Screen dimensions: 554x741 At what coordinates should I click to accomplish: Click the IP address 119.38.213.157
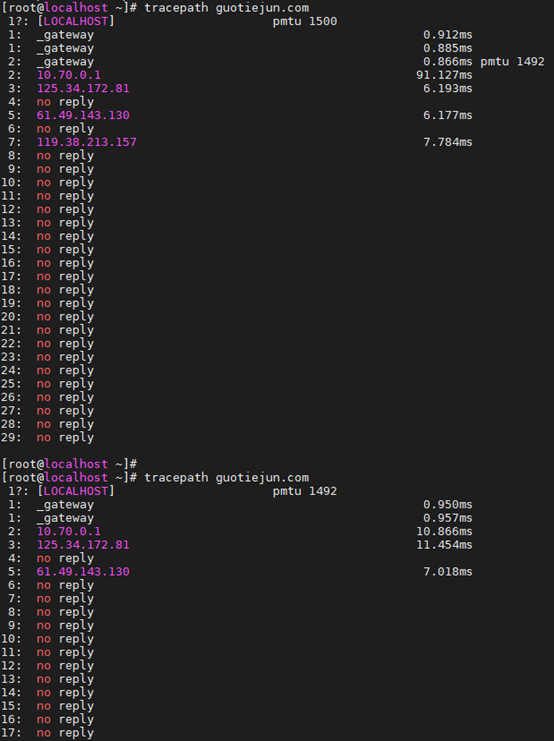[x=87, y=142]
